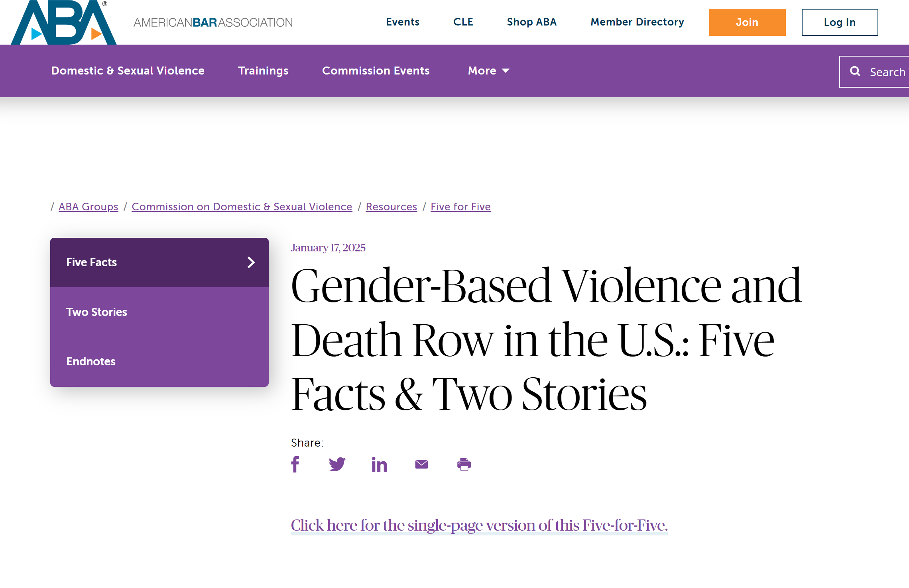Open Five for Five breadcrumb link

[x=460, y=207]
